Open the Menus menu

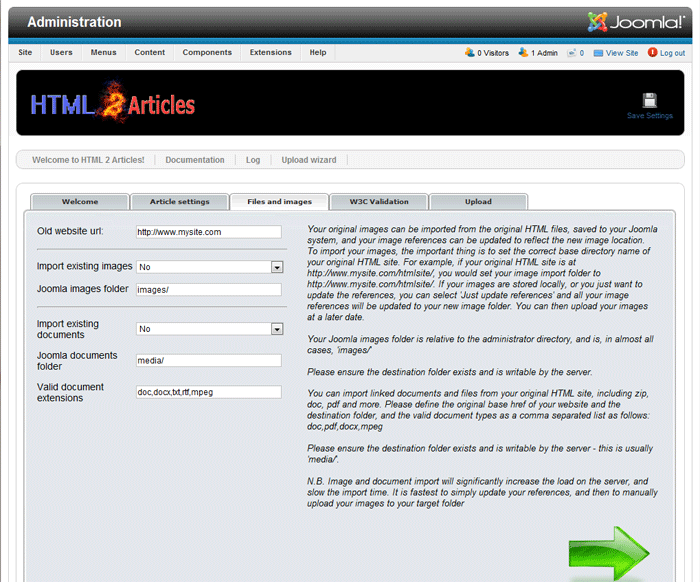[104, 52]
